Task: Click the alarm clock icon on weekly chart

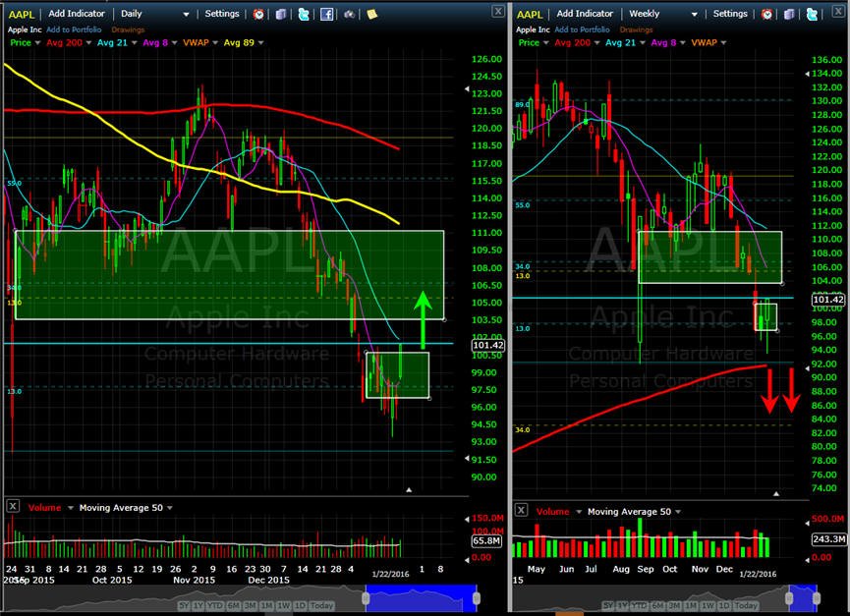Action: coord(766,14)
